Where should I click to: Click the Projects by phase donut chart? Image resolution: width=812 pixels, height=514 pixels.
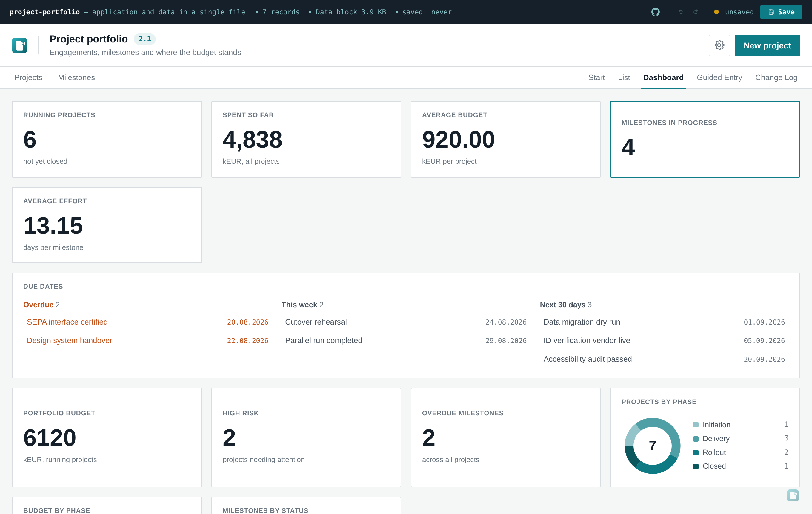pos(652,446)
